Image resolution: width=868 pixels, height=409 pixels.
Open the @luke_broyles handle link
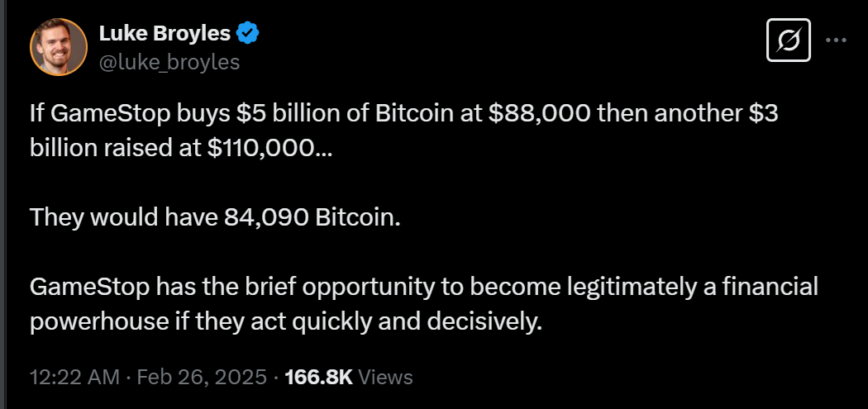tap(169, 61)
